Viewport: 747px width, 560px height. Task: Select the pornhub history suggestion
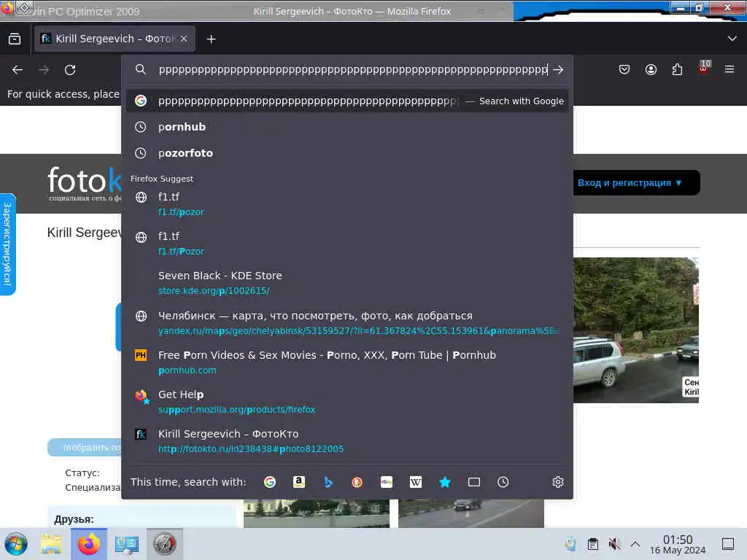[x=347, y=127]
